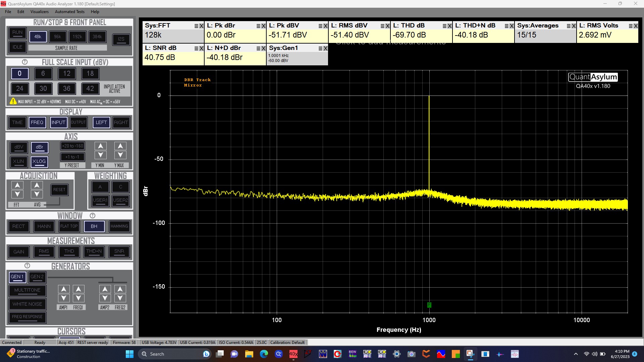The height and width of the screenshot is (362, 644).
Task: Switch display to RIGHT channel
Action: 121,122
